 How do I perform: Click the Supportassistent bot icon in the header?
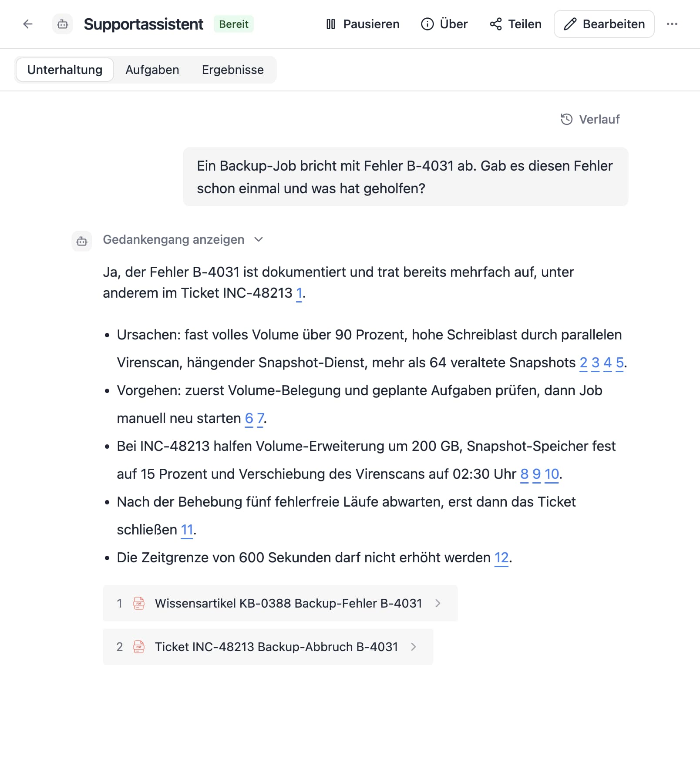point(63,24)
